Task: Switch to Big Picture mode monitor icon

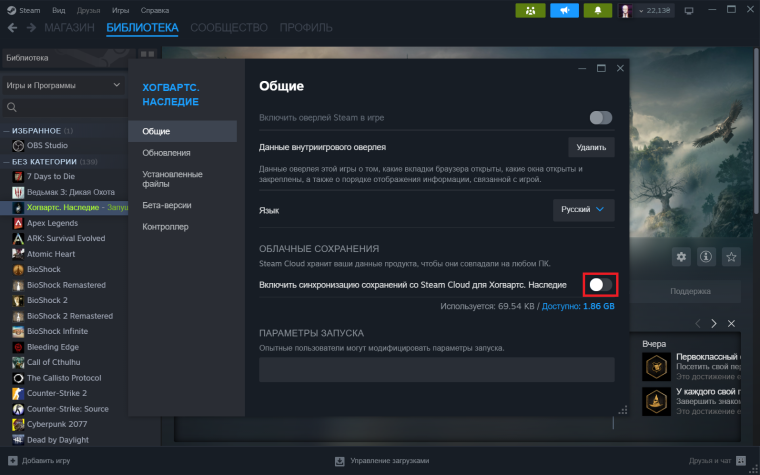Action: pos(689,11)
